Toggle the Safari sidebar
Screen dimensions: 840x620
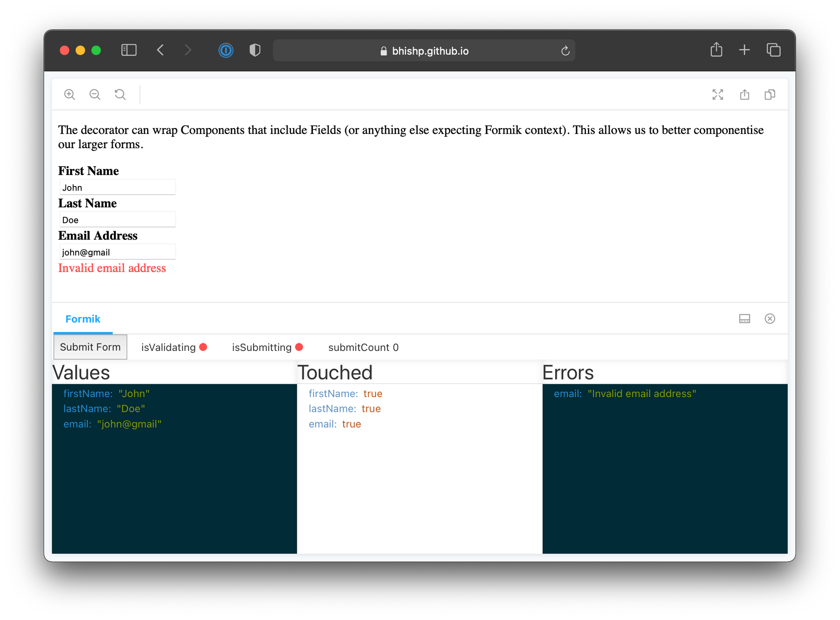pyautogui.click(x=129, y=50)
